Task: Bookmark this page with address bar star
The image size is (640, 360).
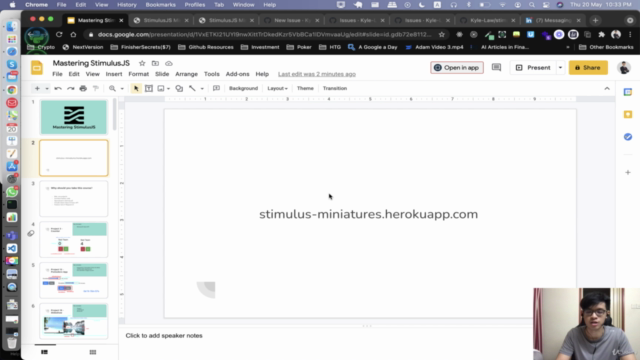Action: pyautogui.click(x=442, y=35)
